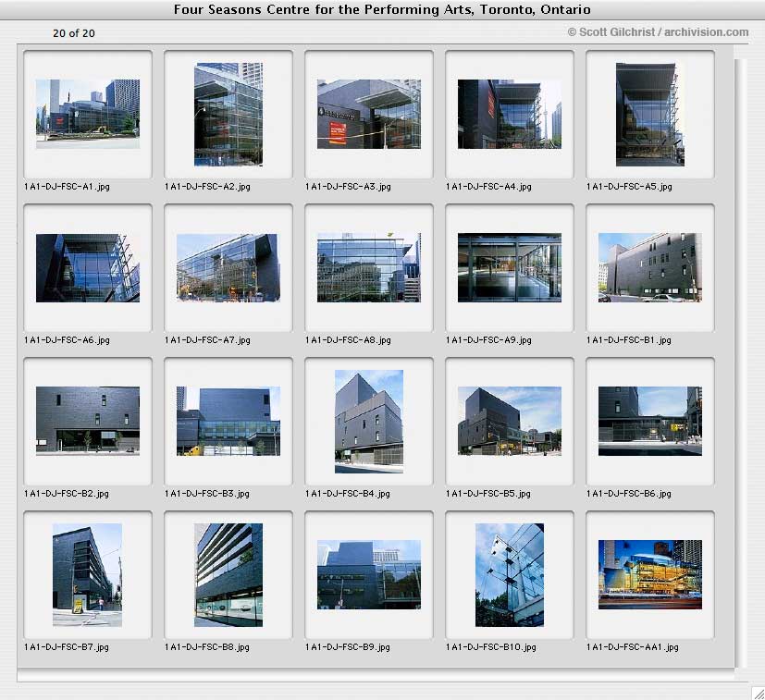Image resolution: width=765 pixels, height=700 pixels.
Task: Click the filename label 1A1-DJ-FSC-A2.jpg
Action: (207, 187)
